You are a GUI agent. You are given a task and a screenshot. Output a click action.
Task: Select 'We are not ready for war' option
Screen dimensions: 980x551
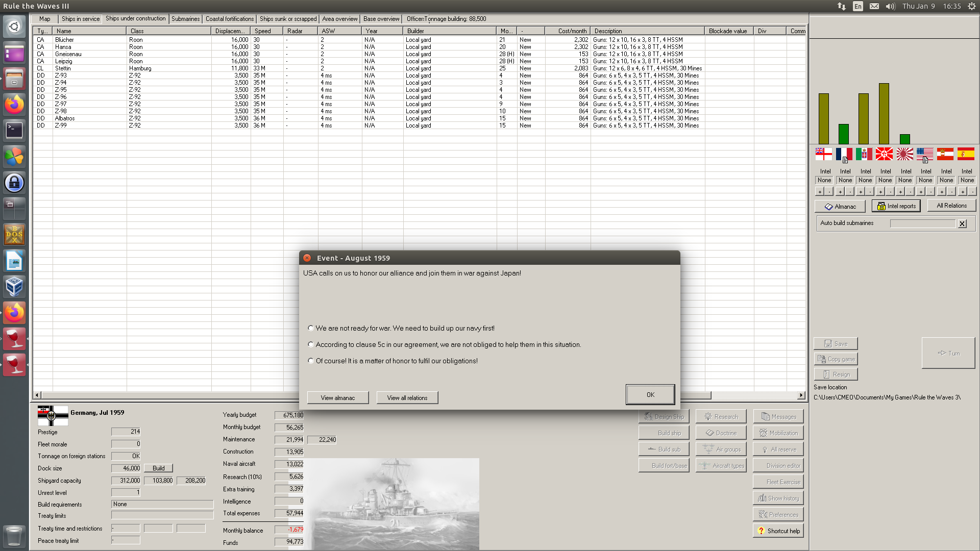coord(311,328)
